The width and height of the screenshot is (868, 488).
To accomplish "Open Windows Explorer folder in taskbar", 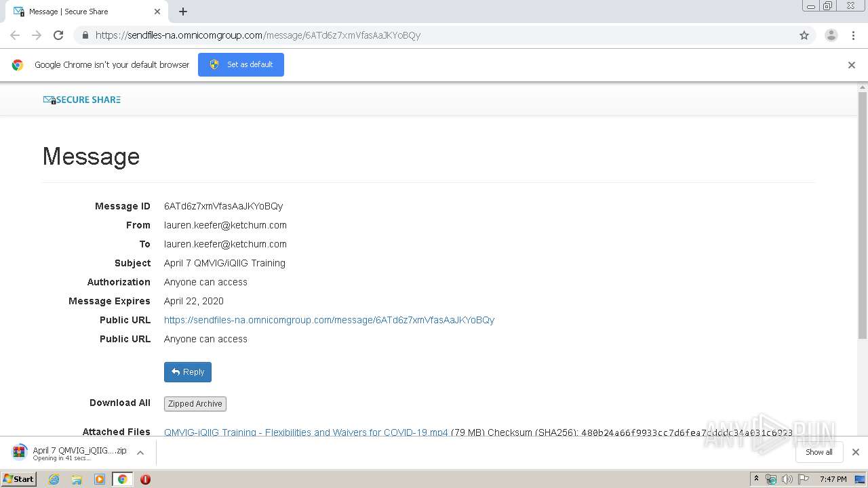I will [77, 479].
